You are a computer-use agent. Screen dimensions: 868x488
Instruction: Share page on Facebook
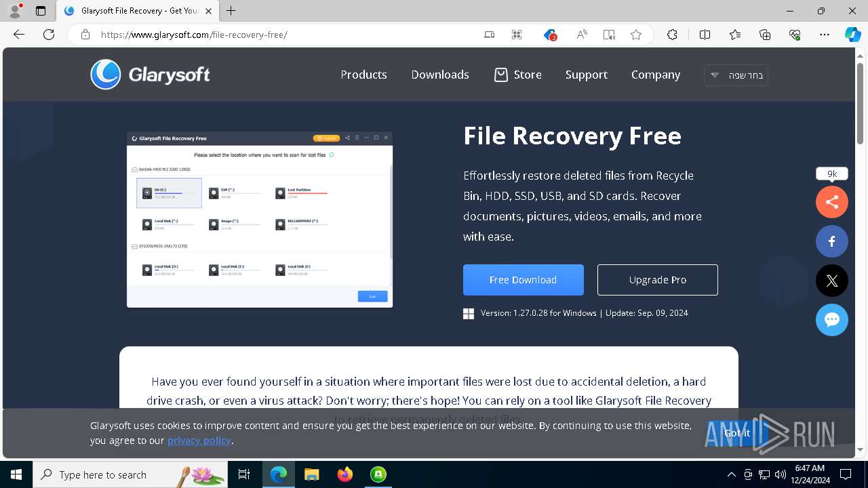pyautogui.click(x=832, y=241)
